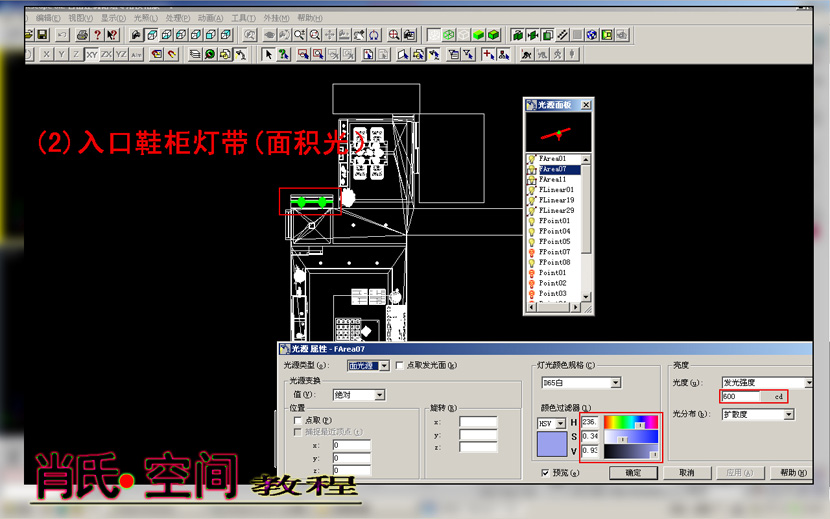Click the hue rainbow slider bar
830x519 pixels.
click(x=631, y=422)
